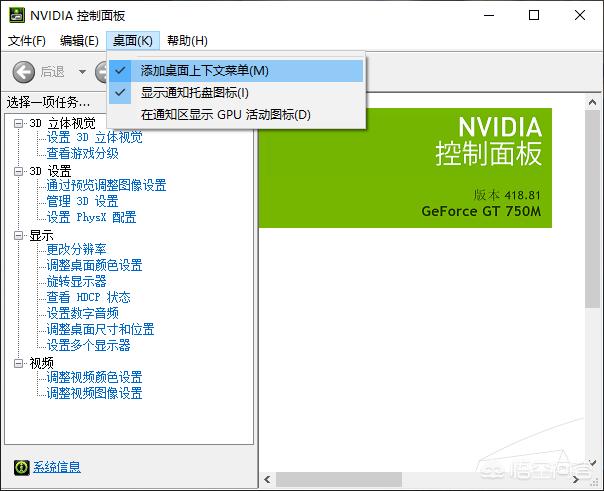Click the 3D 设置 category label
The height and width of the screenshot is (491, 604).
coord(50,171)
